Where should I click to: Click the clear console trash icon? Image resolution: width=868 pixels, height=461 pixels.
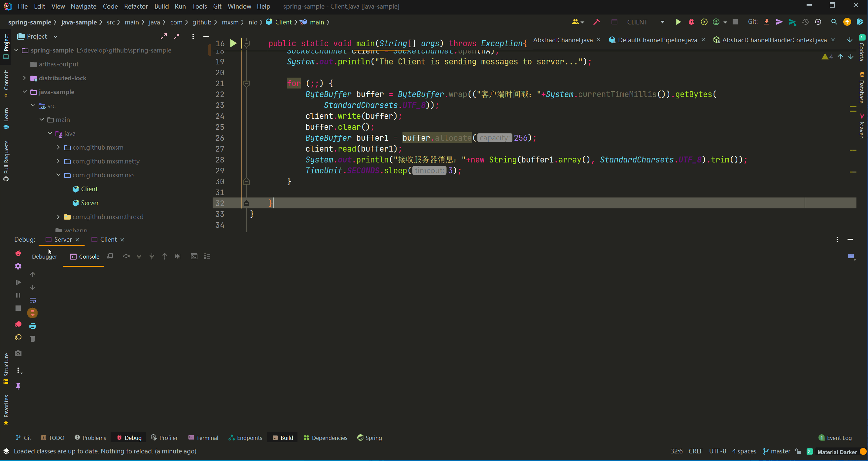pos(33,339)
